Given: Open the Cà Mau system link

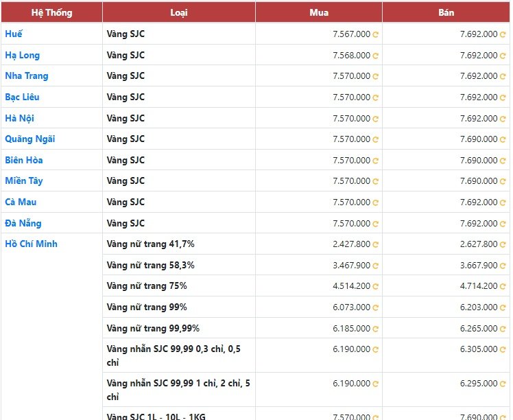Looking at the screenshot, I should pyautogui.click(x=21, y=202).
